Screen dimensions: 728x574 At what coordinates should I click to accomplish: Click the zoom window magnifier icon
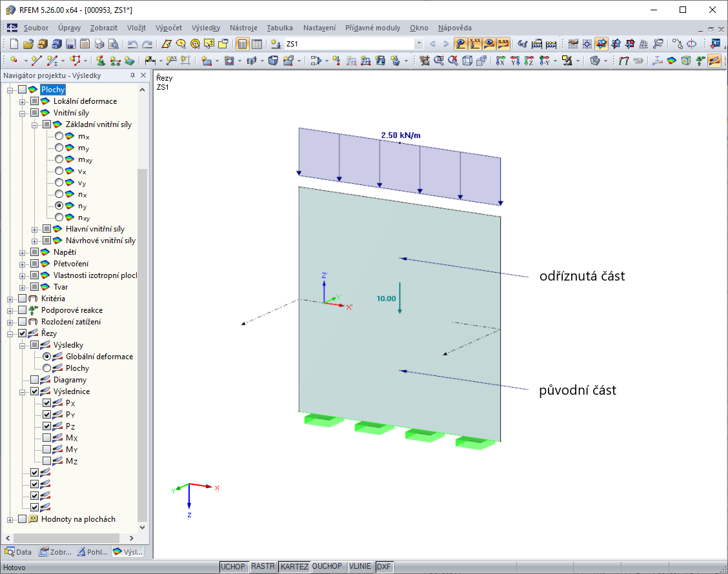tap(439, 61)
